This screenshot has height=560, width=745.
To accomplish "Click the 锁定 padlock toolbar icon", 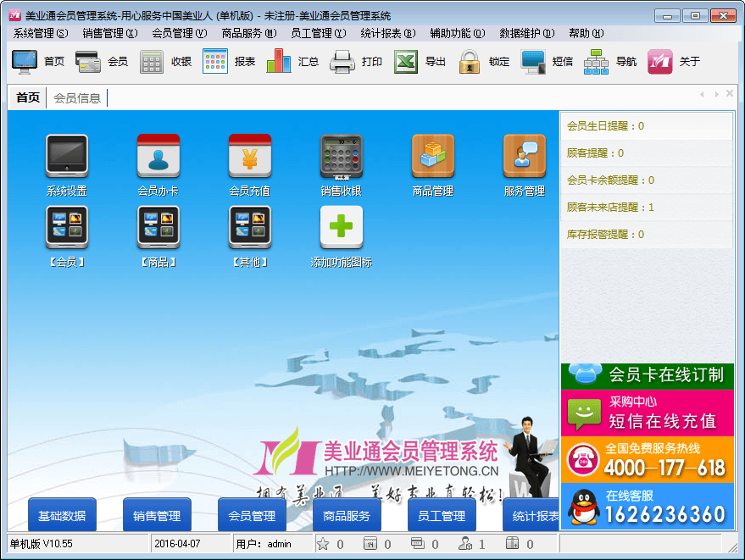I will click(x=470, y=62).
